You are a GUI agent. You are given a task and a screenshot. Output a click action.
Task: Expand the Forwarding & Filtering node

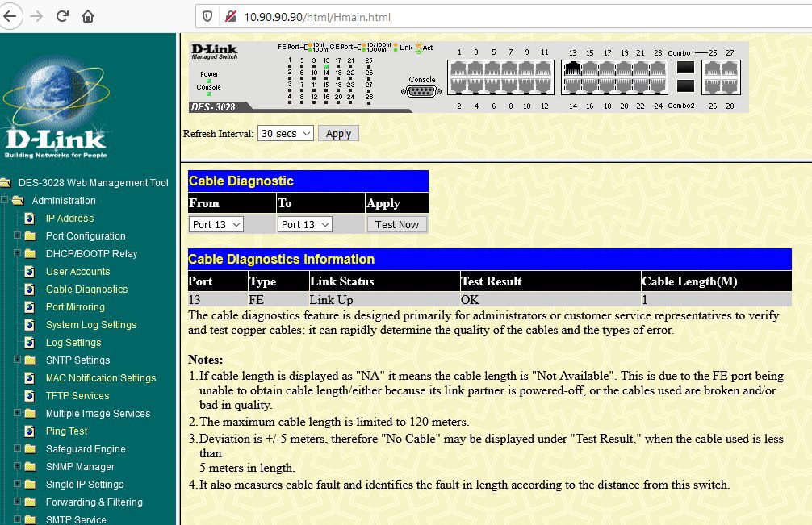point(17,501)
